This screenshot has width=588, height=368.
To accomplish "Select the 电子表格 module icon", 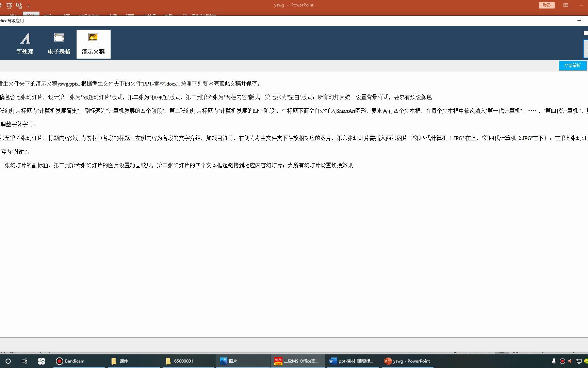I will click(59, 43).
